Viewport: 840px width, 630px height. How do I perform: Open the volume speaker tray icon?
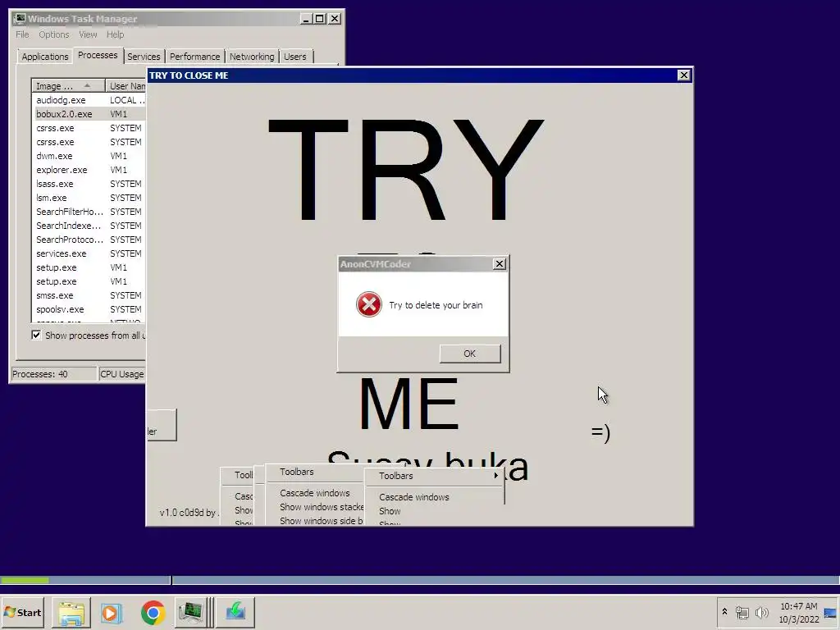761,612
